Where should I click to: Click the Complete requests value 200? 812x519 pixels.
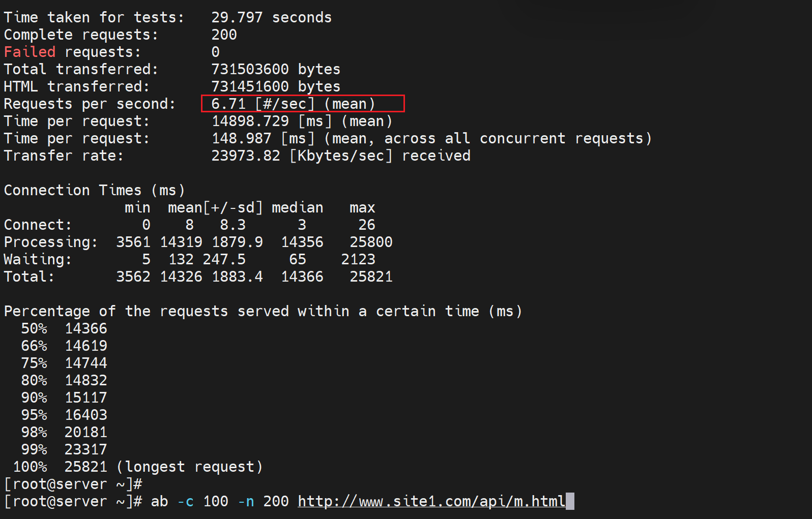click(224, 35)
